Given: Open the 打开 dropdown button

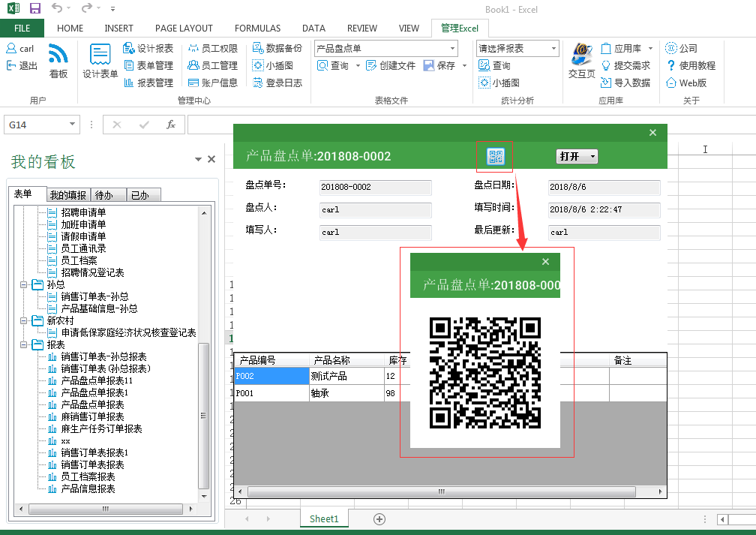Looking at the screenshot, I should click(x=577, y=156).
